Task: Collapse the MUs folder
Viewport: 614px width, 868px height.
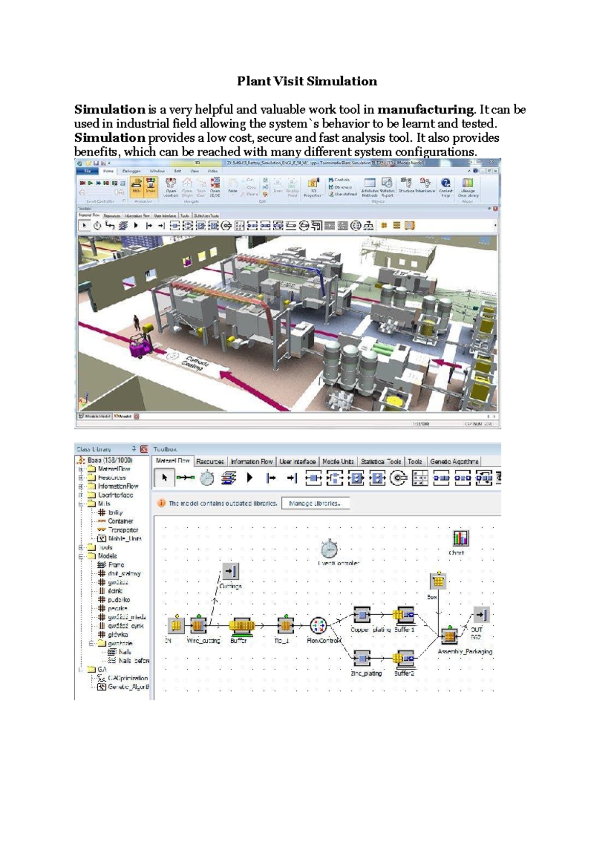Action: (80, 504)
